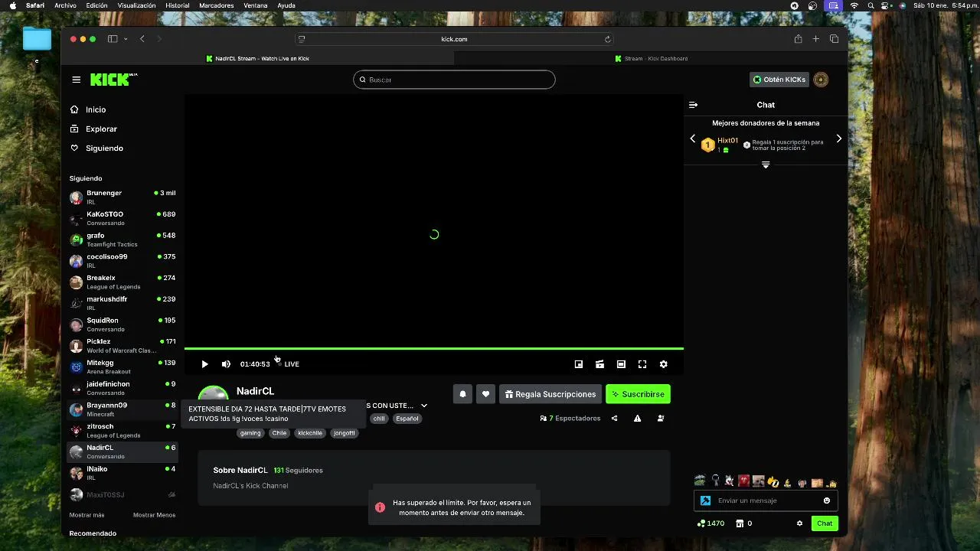Open grafo's Teamfight Tactics channel
This screenshot has width=980, height=551.
[122, 240]
